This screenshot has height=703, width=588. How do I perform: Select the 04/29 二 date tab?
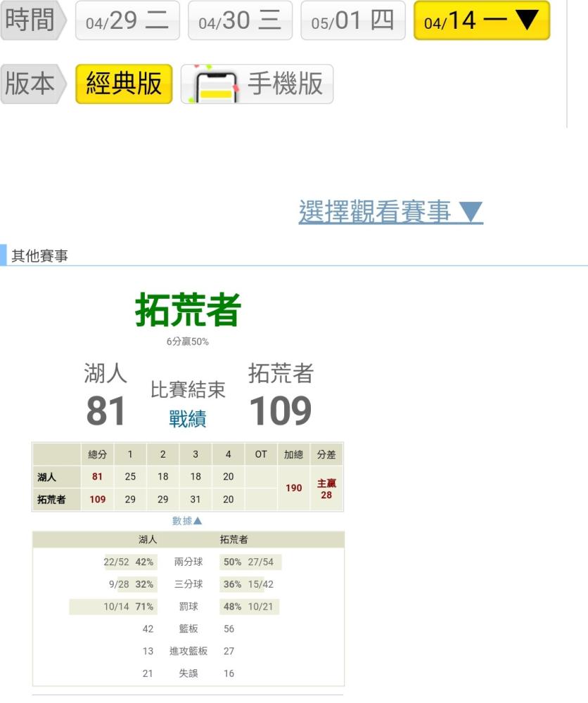(x=127, y=20)
